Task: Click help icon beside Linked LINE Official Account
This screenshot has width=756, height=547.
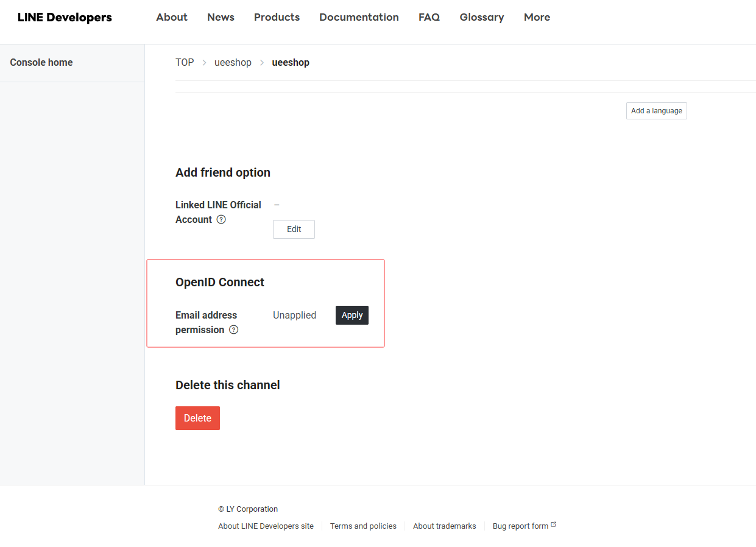Action: (221, 219)
